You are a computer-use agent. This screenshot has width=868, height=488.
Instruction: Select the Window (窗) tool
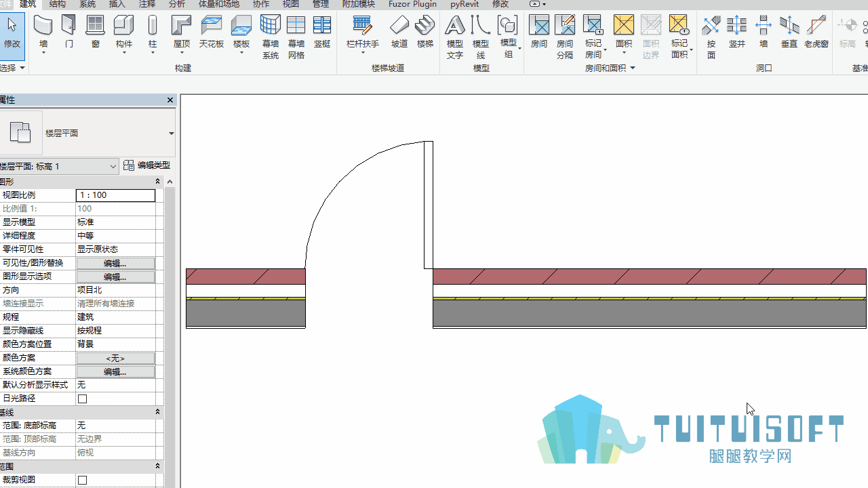(x=95, y=26)
